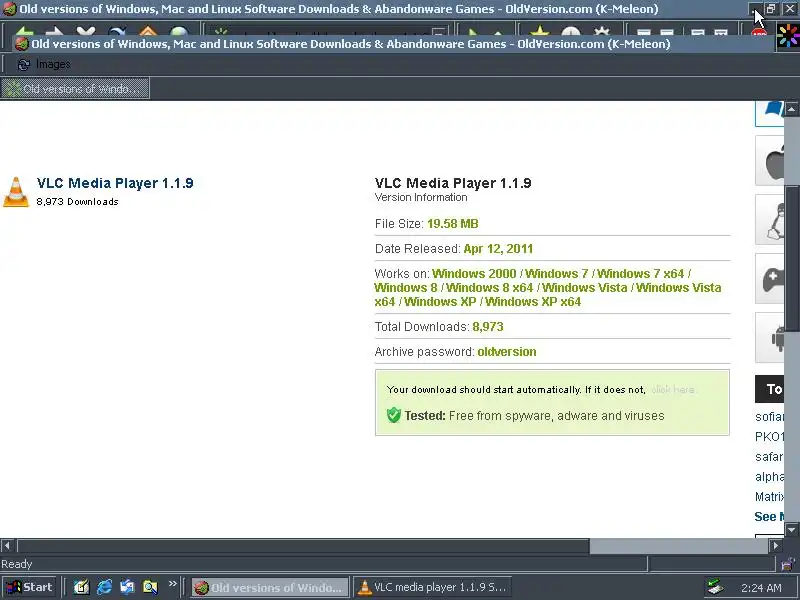Click the 'oldversion' archive password text
800x600 pixels.
[507, 352]
